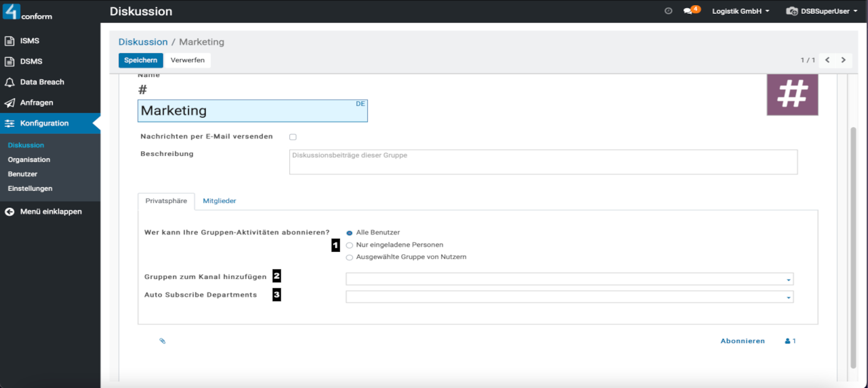Open Auto Subscribe Departments dropdown
The image size is (868, 388).
(788, 297)
